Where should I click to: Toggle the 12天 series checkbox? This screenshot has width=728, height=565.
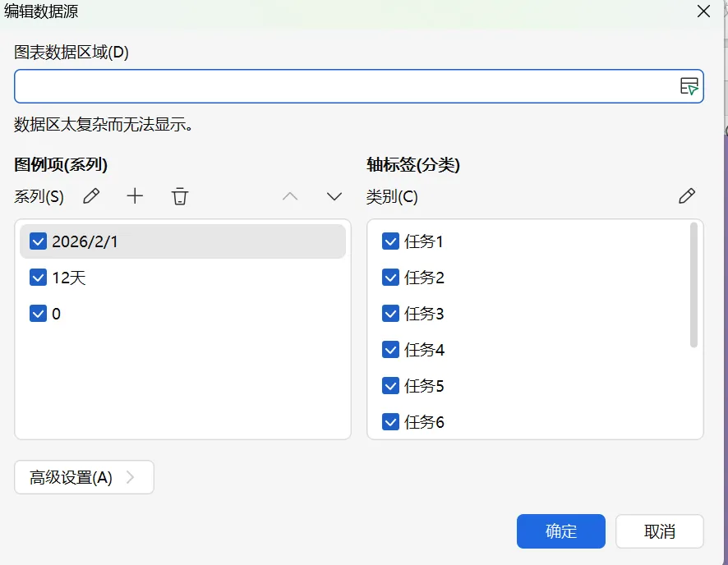tap(38, 278)
